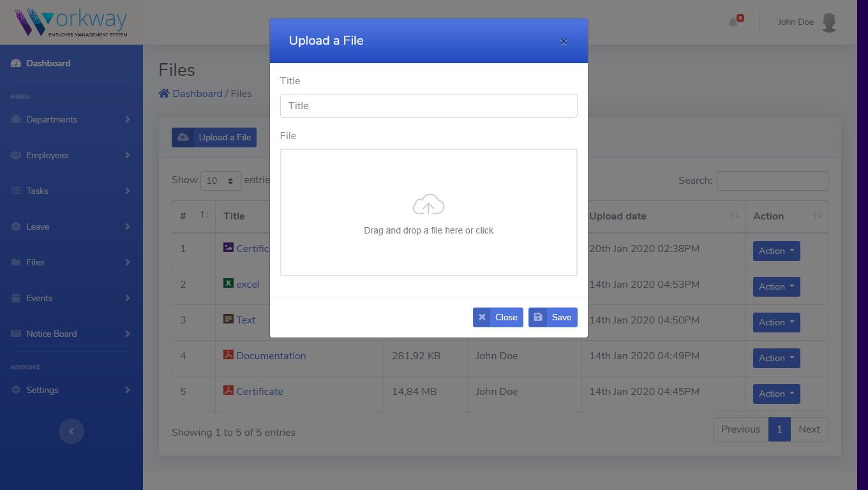Open the show entries count dropdown
The image size is (868, 490).
[x=220, y=181]
